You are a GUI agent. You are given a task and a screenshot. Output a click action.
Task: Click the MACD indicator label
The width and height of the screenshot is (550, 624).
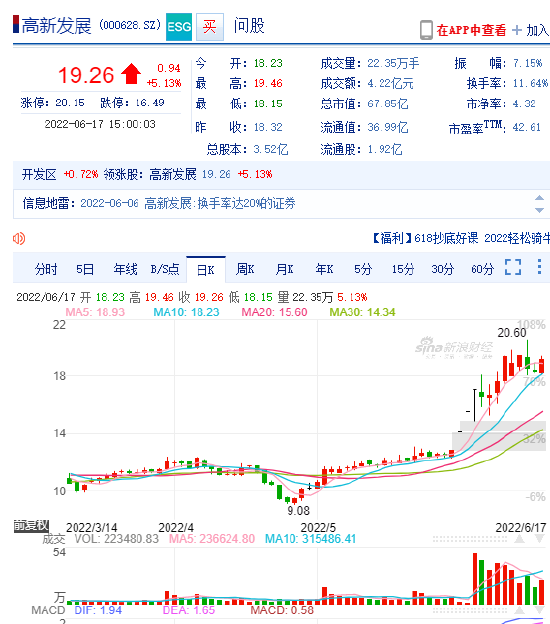point(48,610)
